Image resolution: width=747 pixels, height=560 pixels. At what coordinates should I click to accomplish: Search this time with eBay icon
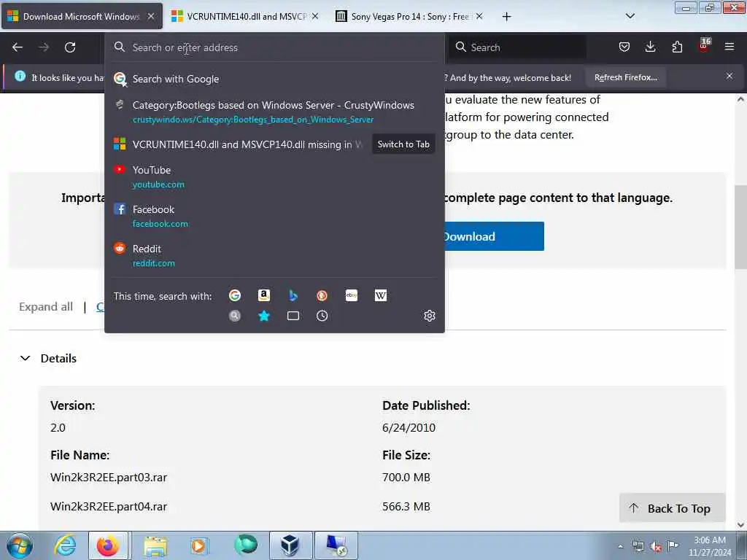(x=352, y=295)
